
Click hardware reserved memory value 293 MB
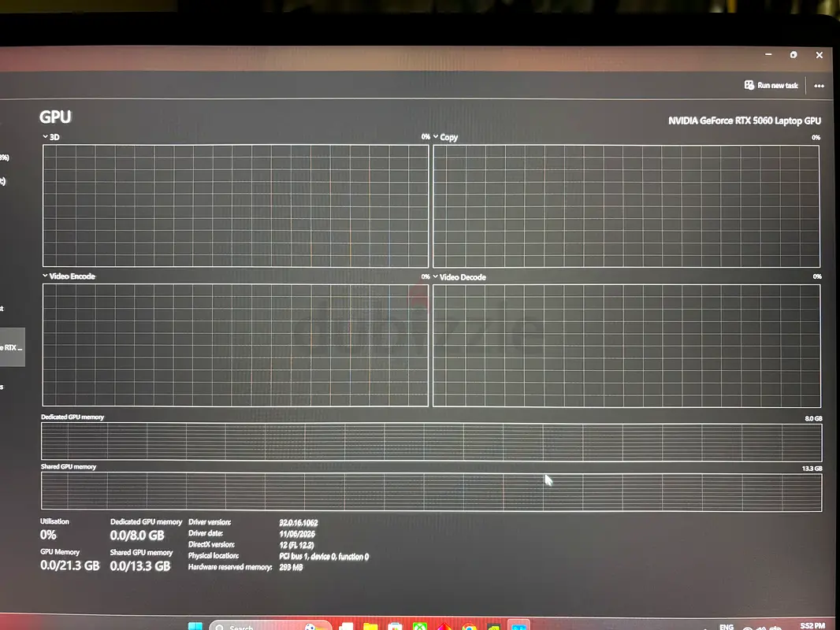(291, 567)
